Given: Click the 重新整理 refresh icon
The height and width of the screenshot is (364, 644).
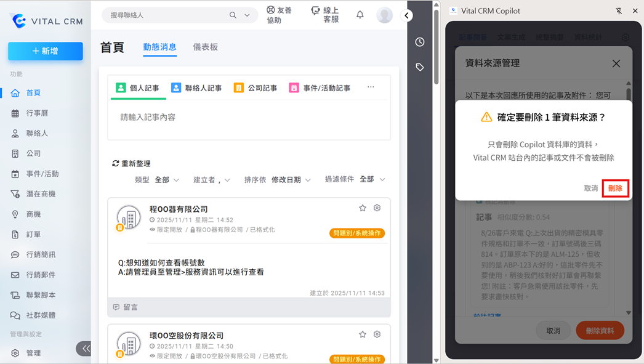Looking at the screenshot, I should (116, 164).
